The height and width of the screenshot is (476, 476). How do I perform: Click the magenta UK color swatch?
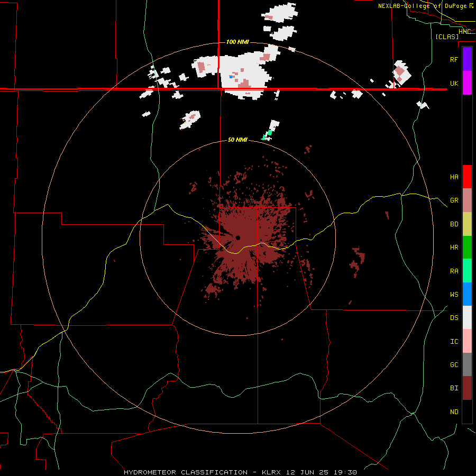(467, 83)
